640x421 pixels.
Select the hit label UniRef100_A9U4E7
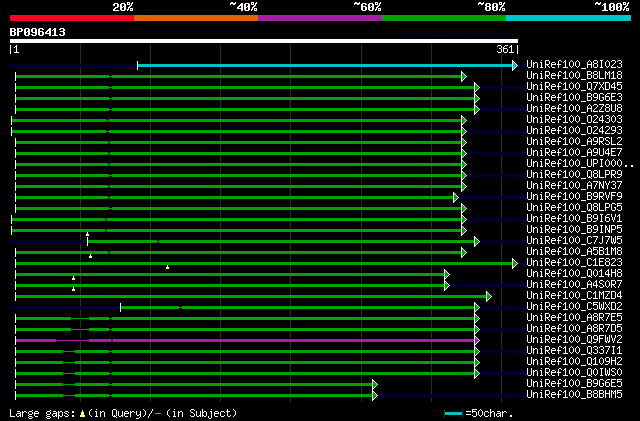(x=574, y=153)
